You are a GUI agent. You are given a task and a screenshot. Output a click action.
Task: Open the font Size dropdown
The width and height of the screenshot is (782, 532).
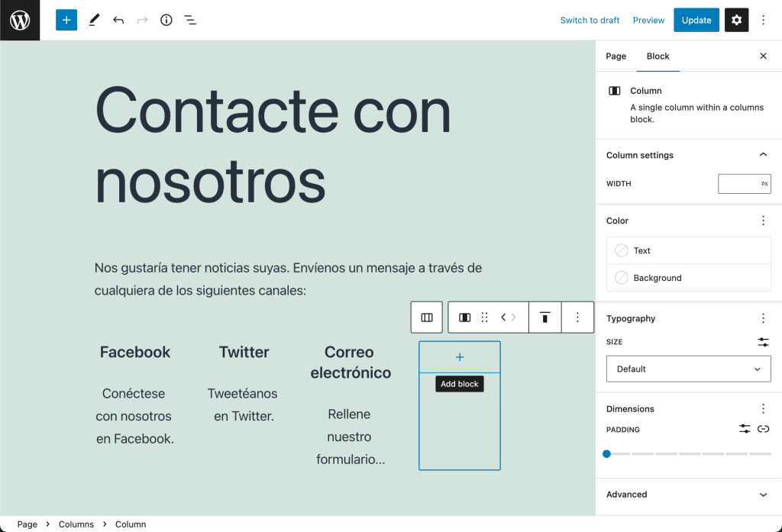point(688,369)
